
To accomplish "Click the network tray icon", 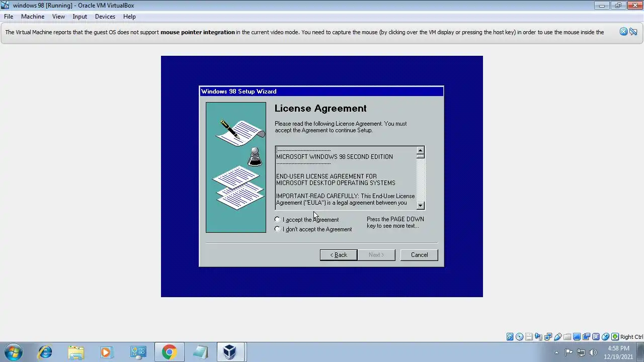I will tap(581, 352).
